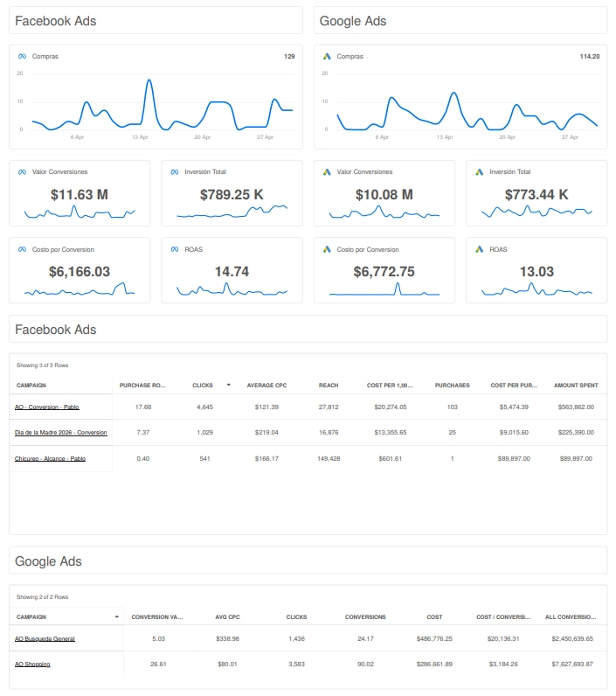Click the Meta icon beside Facebook Compras

click(x=22, y=56)
